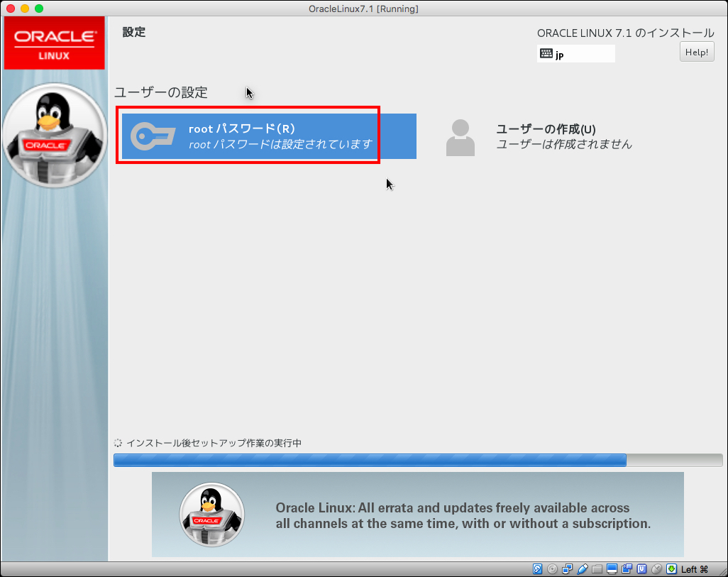Open VirtualBox network status icon
Viewport: 728px width, 577px height.
[x=568, y=569]
